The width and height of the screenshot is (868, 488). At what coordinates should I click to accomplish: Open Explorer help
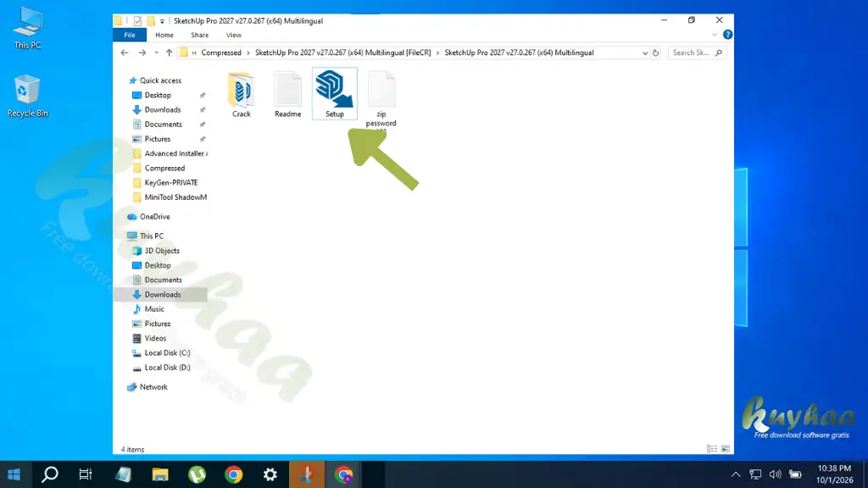pos(727,35)
